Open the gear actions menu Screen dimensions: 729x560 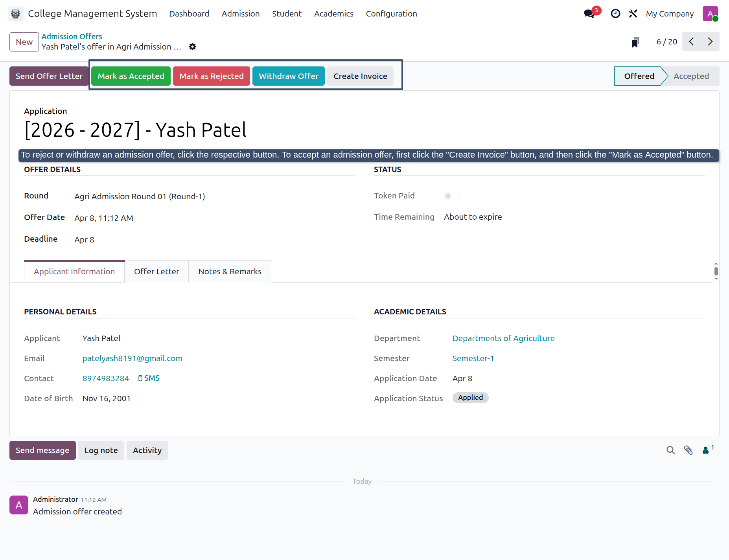pos(192,47)
